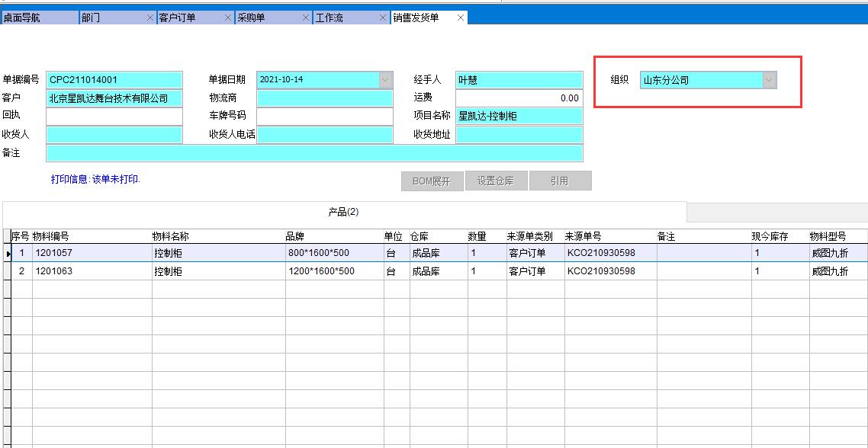Click the row selector arrow on row 1

7,252
